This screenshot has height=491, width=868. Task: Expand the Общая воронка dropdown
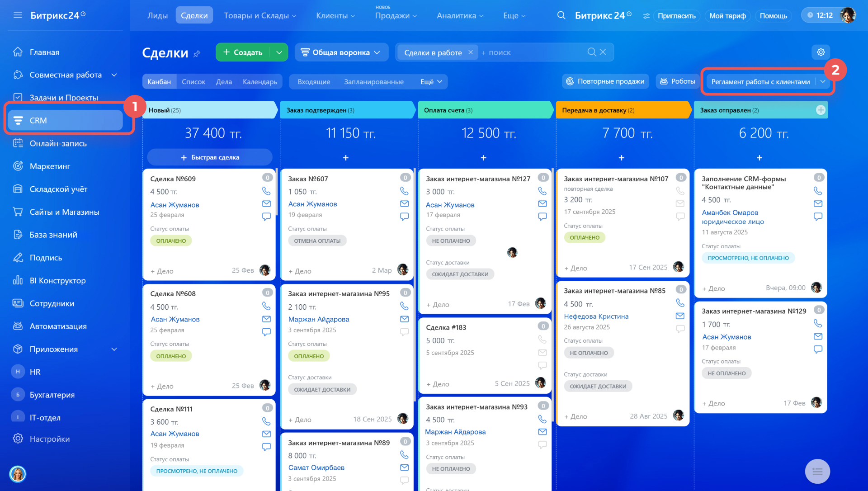click(341, 52)
